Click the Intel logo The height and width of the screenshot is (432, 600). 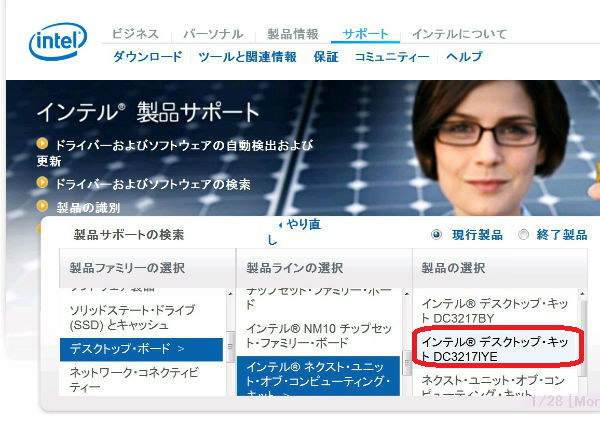coord(58,41)
